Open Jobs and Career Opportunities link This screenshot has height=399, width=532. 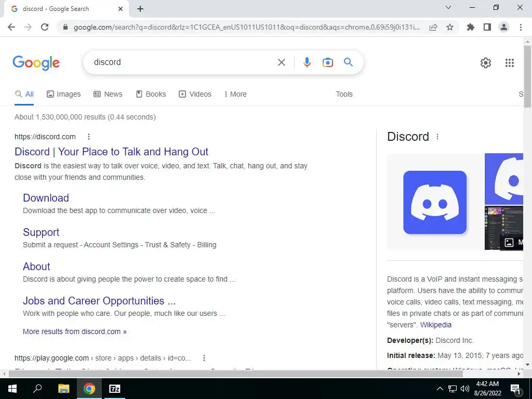coord(99,301)
